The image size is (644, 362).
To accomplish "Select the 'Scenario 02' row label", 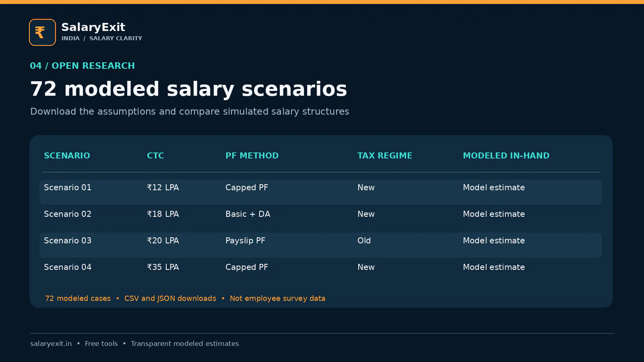I will pos(68,214).
